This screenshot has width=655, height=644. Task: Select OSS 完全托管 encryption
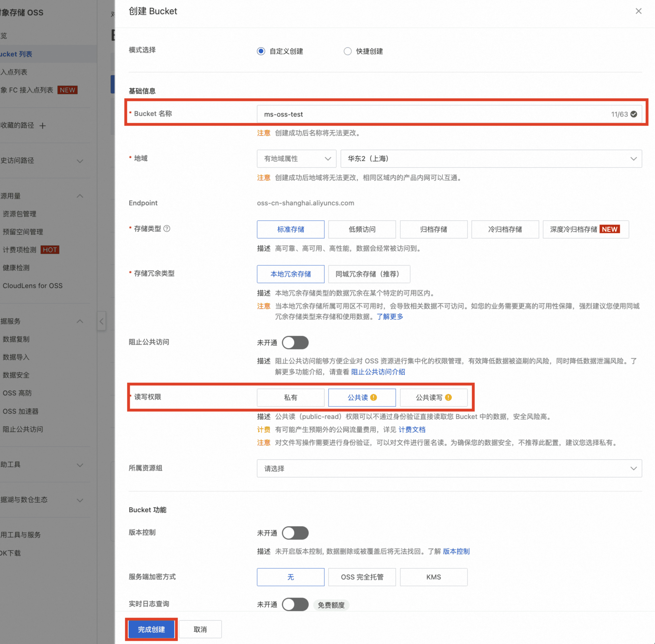click(362, 577)
